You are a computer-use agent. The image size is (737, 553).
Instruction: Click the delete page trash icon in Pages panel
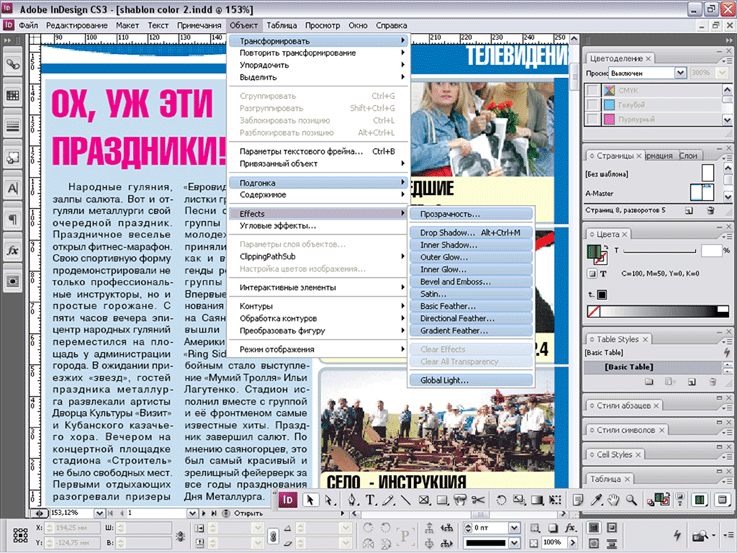[711, 210]
